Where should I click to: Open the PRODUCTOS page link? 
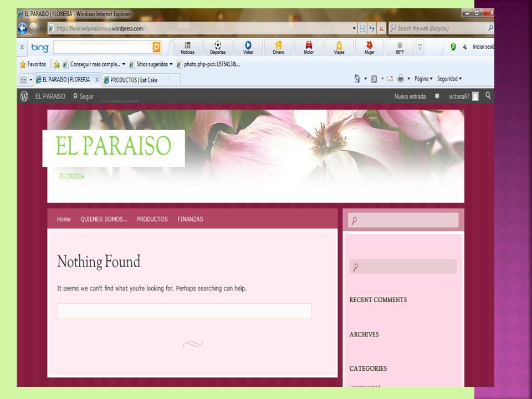[x=152, y=219]
